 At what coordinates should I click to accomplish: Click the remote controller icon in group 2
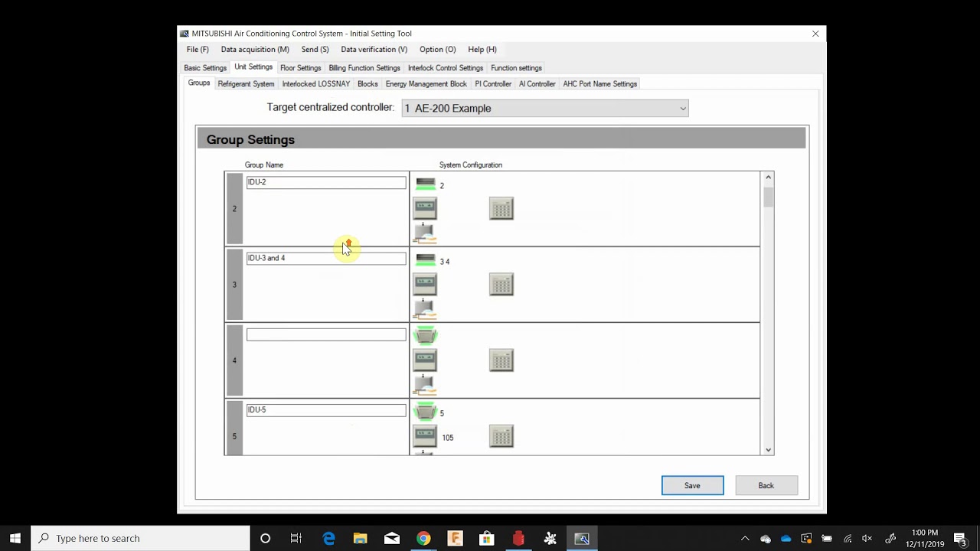click(x=425, y=208)
